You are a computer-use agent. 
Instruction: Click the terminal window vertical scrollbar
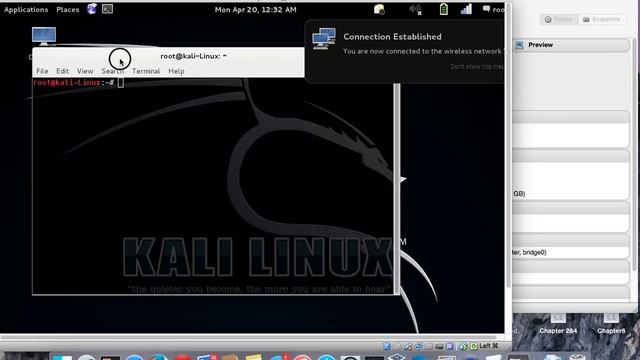397,188
